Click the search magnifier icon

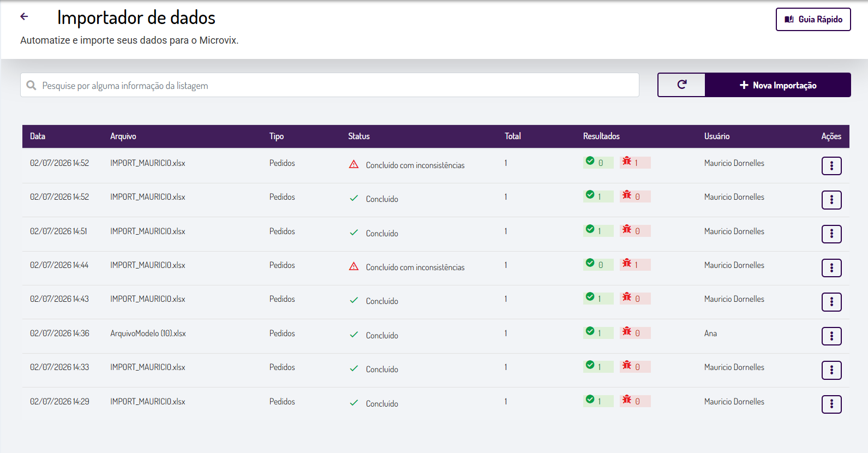point(32,85)
